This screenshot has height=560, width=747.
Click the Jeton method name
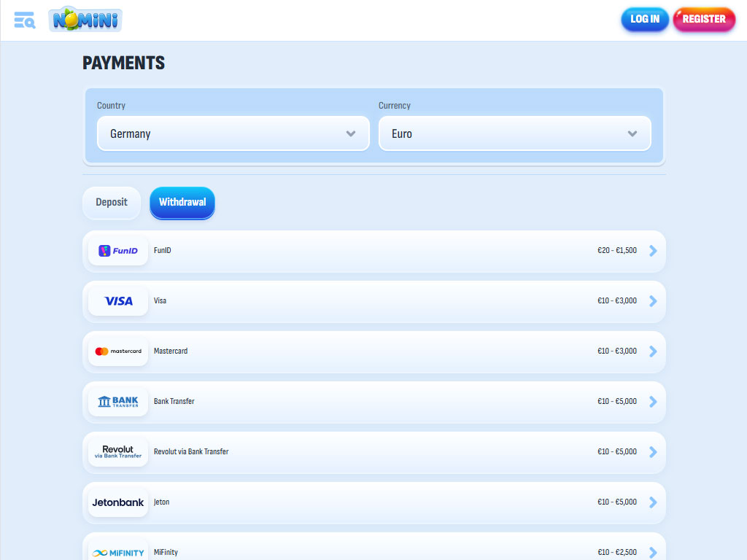point(161,502)
